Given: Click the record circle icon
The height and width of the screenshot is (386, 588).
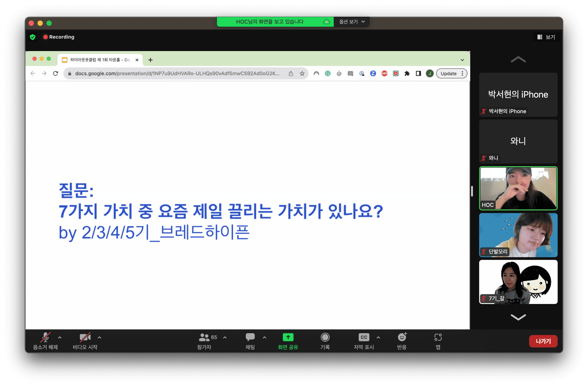Looking at the screenshot, I should point(325,337).
